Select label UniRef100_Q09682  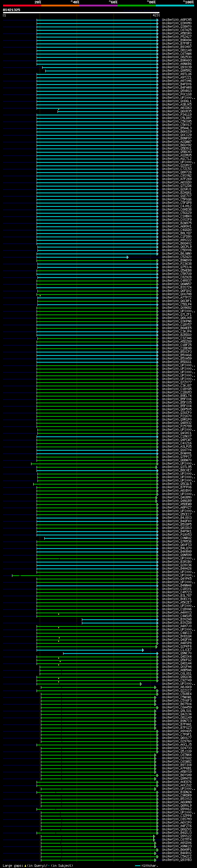(177, 308)
